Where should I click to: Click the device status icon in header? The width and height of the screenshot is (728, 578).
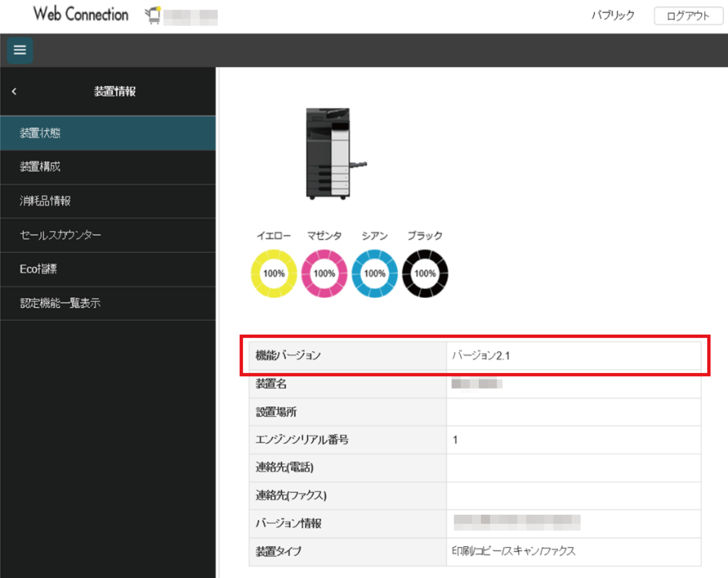(x=153, y=16)
